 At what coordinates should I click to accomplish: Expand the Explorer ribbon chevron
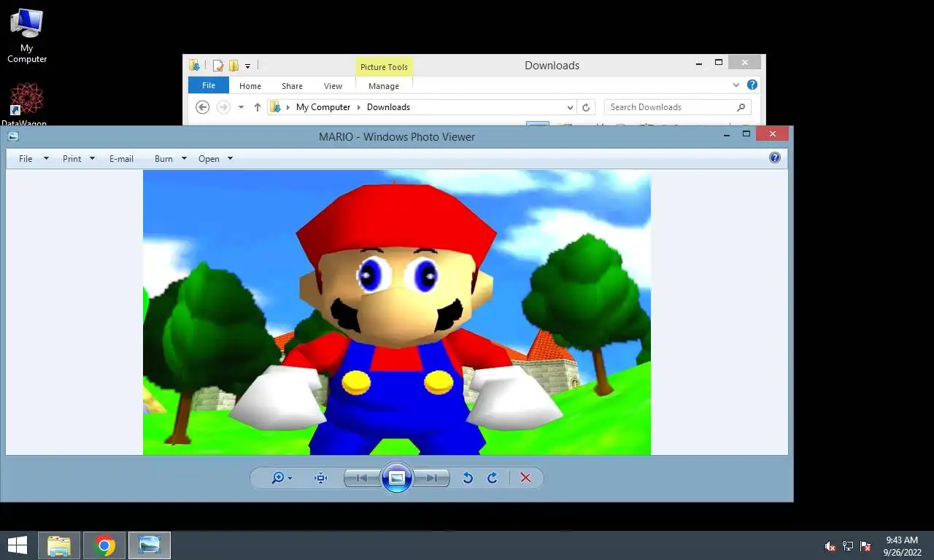tap(736, 85)
